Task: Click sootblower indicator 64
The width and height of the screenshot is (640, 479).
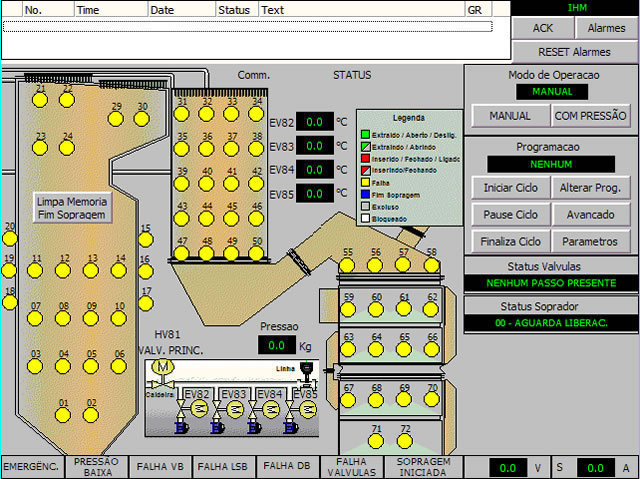Action: point(376,350)
